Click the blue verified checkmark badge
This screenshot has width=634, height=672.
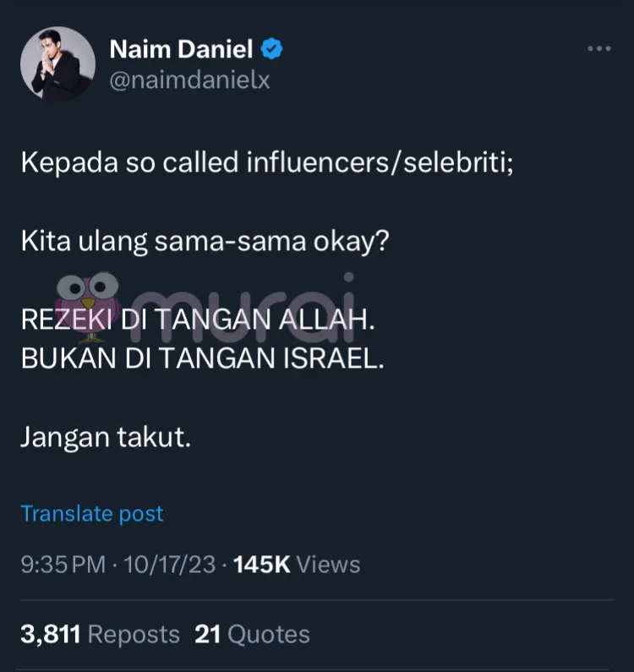[x=271, y=50]
